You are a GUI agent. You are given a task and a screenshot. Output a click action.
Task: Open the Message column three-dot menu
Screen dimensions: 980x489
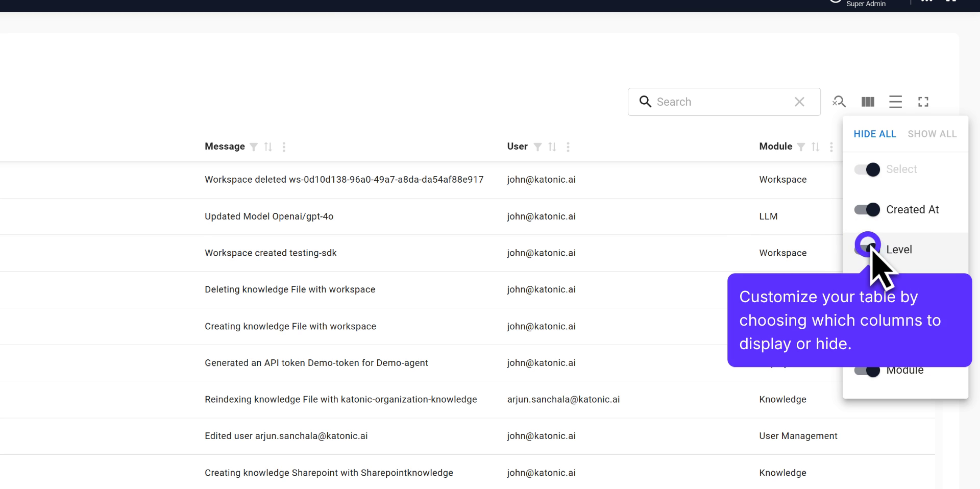[284, 147]
